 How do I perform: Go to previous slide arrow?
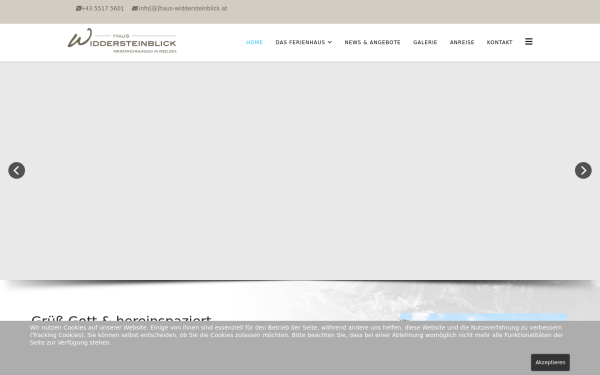pyautogui.click(x=16, y=170)
